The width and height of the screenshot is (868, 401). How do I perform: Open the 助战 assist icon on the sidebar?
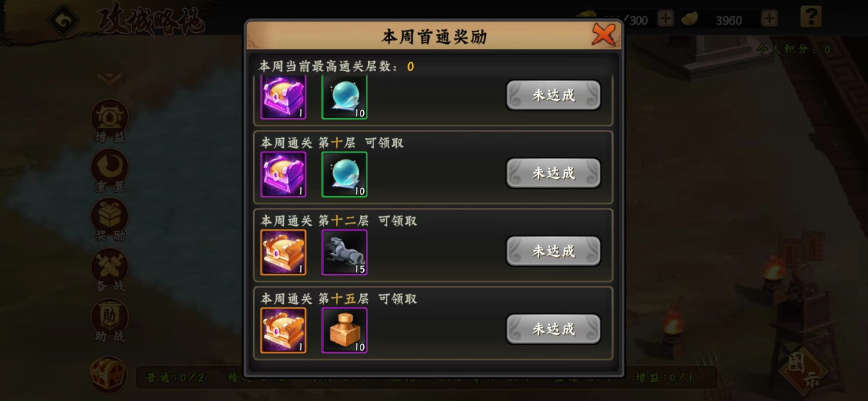pos(109,319)
